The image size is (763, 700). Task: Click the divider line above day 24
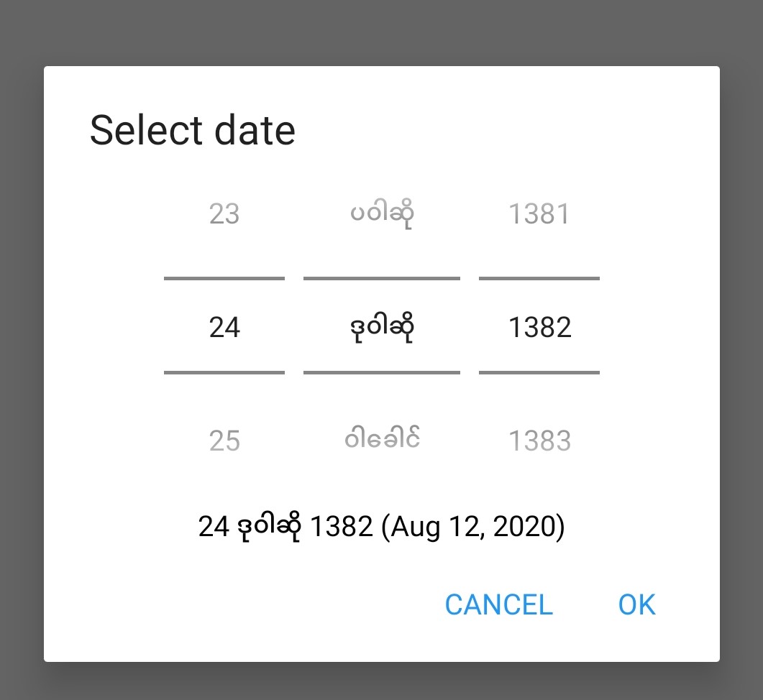point(224,278)
